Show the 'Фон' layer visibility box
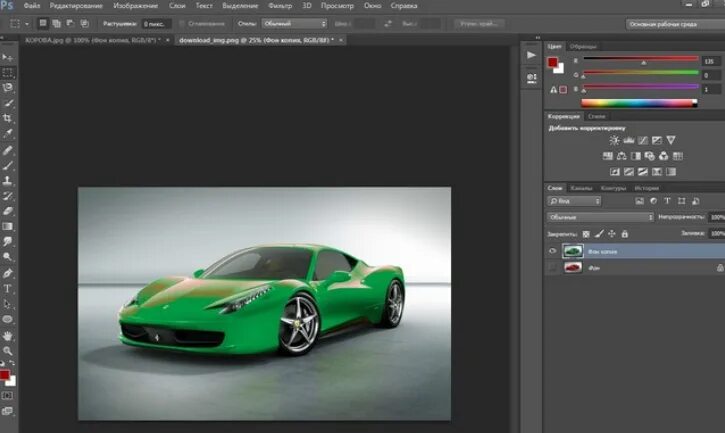This screenshot has height=433, width=725. 553,267
